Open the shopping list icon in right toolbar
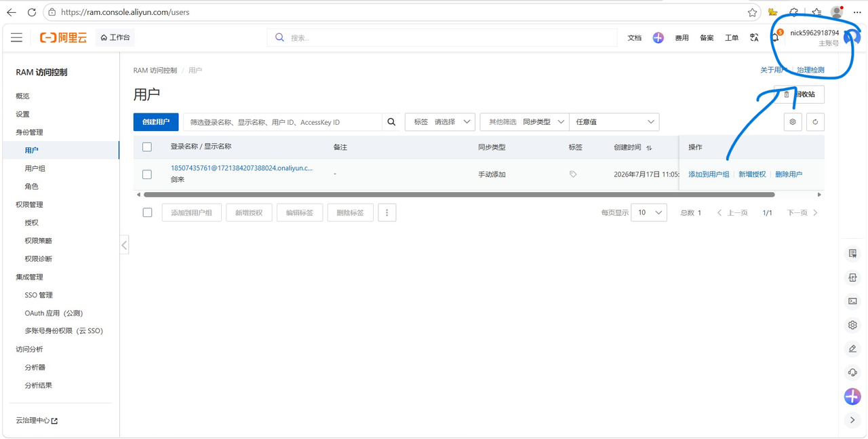 pyautogui.click(x=852, y=254)
